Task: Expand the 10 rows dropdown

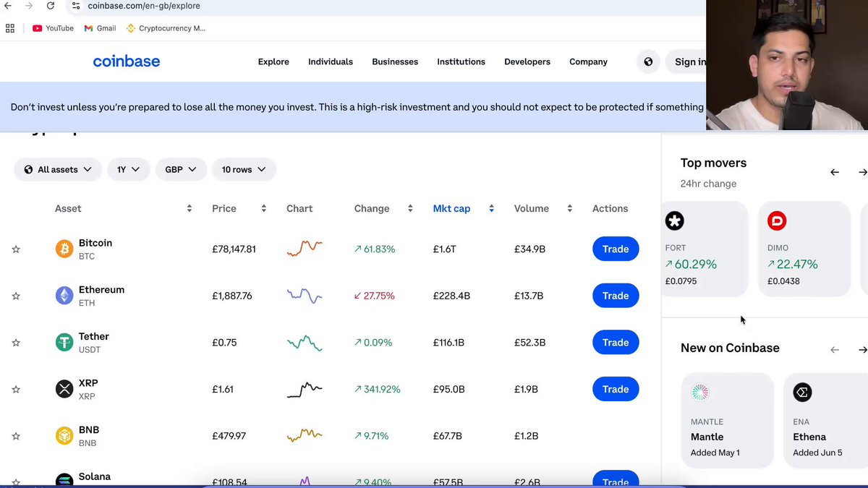Action: (244, 169)
